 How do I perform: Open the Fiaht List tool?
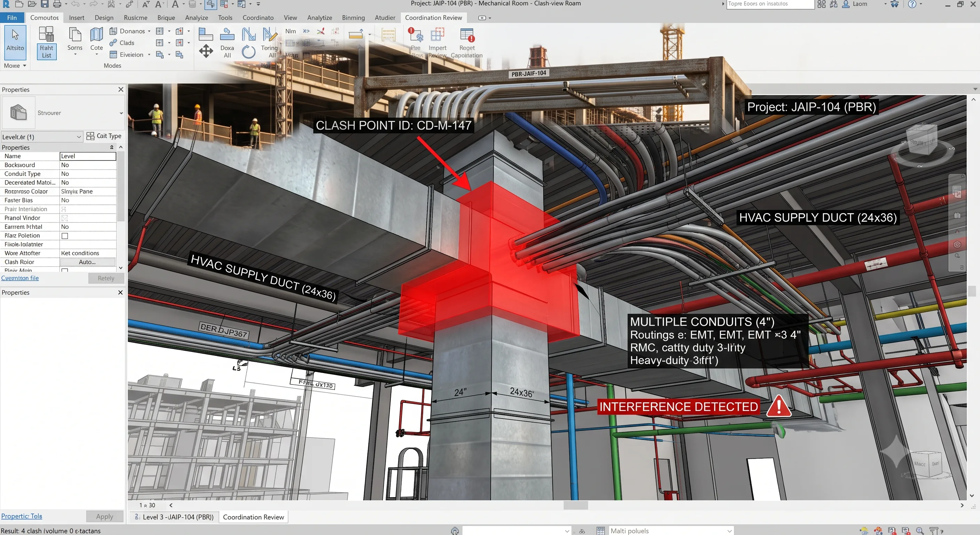[46, 42]
